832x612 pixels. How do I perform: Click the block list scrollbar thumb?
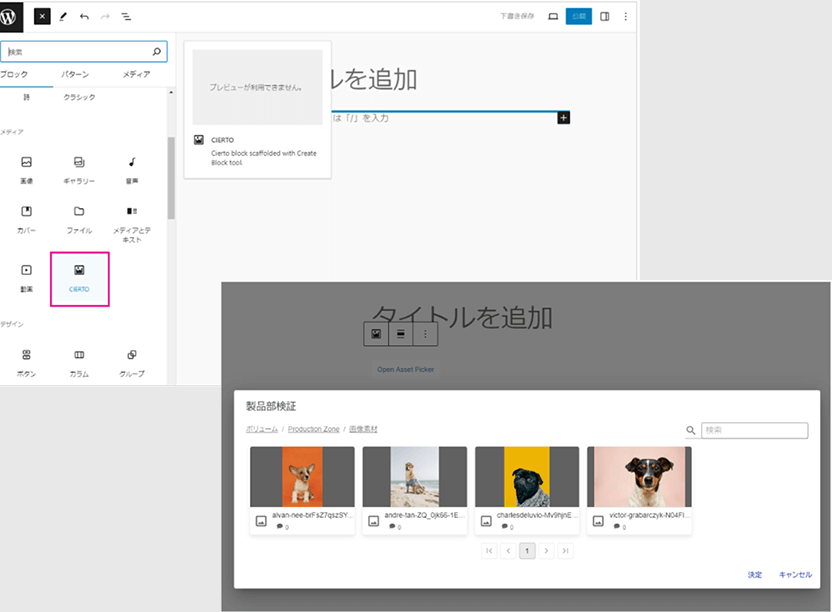click(x=171, y=178)
